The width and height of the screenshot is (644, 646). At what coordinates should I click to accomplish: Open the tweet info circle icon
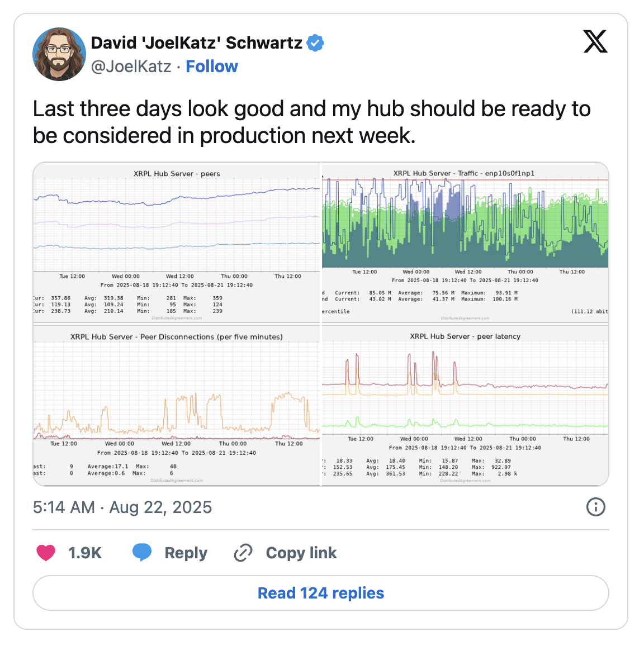tap(596, 507)
